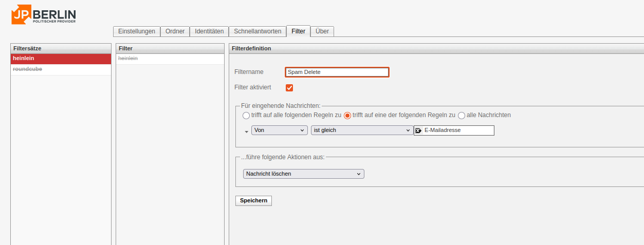Click the small arrow left of the Von rule

point(246,131)
